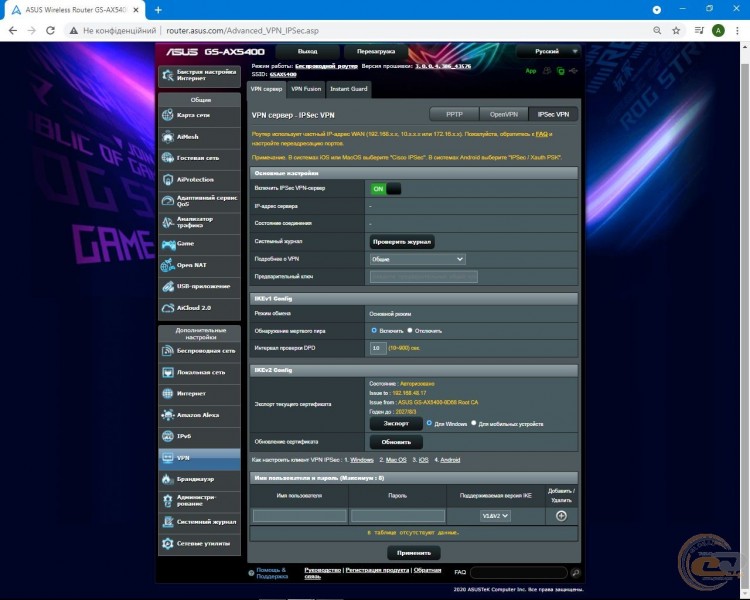Click Перезагрузка reboot button

(x=375, y=51)
